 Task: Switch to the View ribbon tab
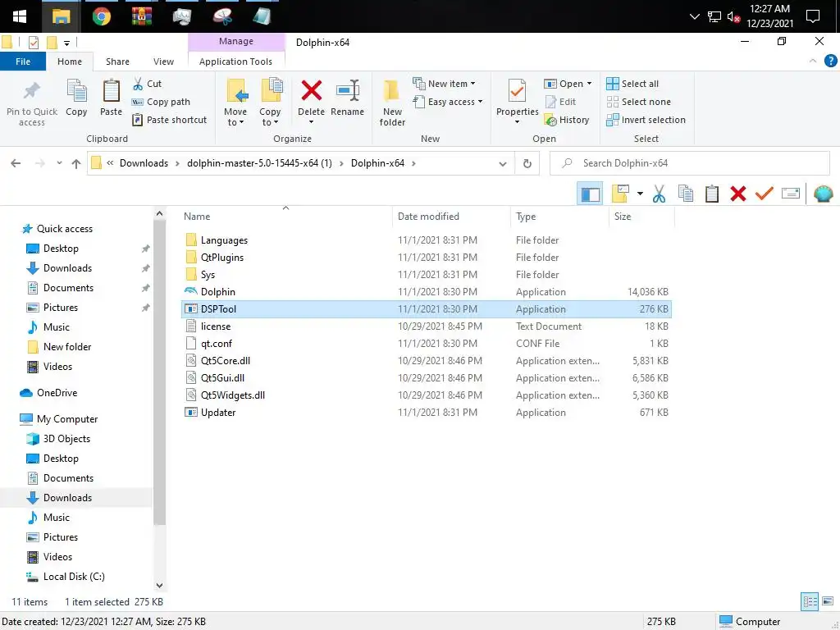click(x=163, y=62)
